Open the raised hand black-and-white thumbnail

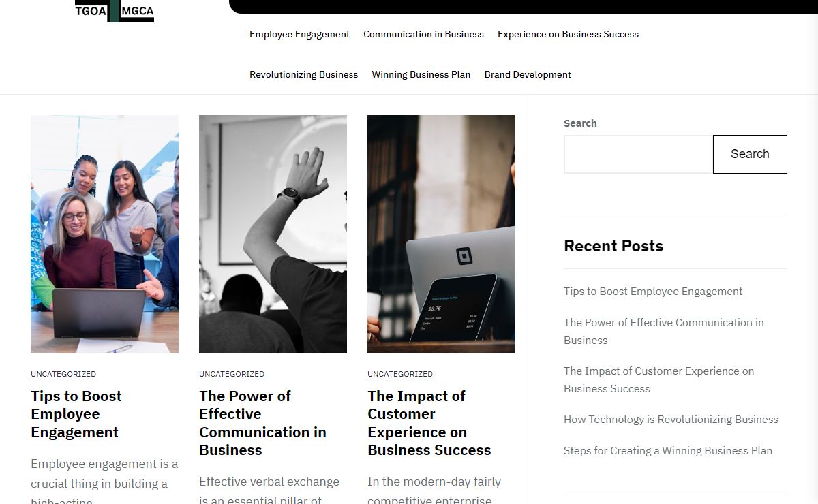click(273, 234)
